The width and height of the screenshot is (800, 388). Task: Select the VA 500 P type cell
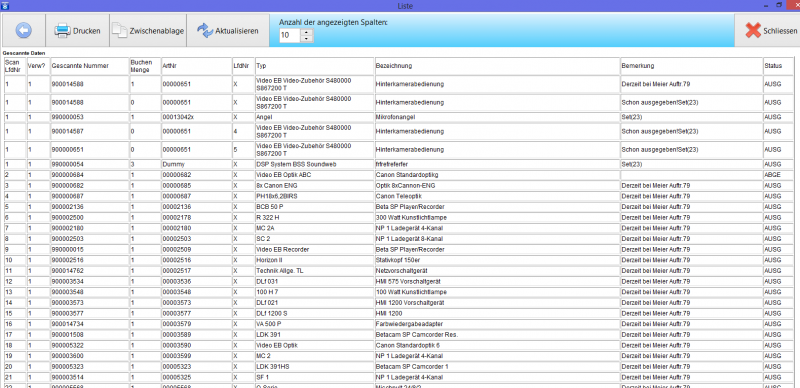[x=315, y=324]
